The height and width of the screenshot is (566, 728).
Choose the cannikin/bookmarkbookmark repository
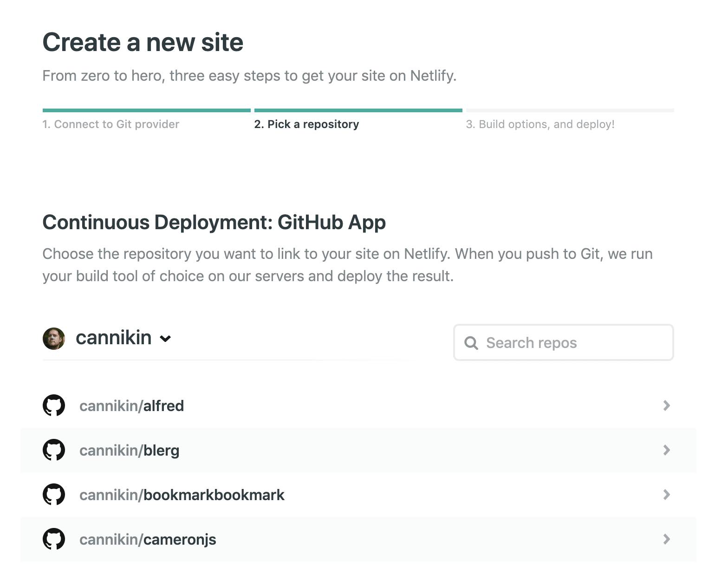click(358, 495)
